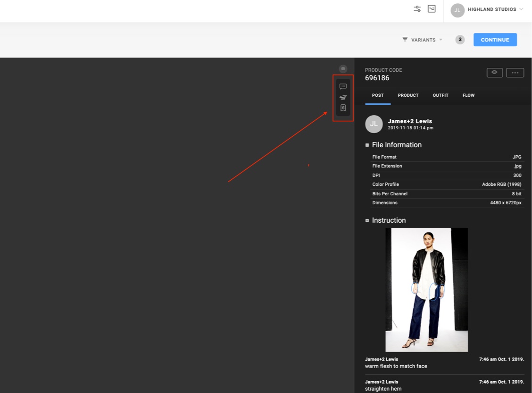
Task: Open the Variants dropdown
Action: click(x=423, y=40)
